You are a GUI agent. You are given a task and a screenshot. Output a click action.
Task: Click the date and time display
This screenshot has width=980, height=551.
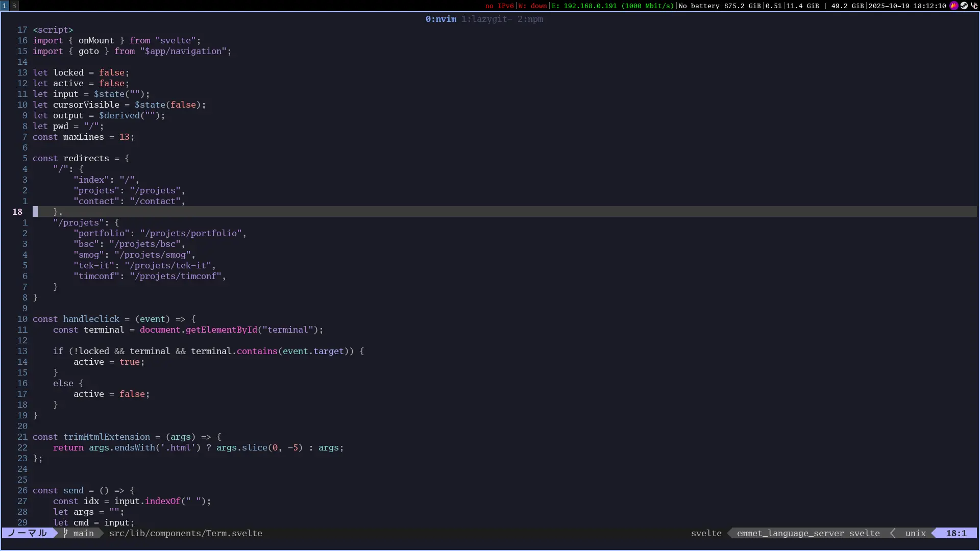(907, 6)
